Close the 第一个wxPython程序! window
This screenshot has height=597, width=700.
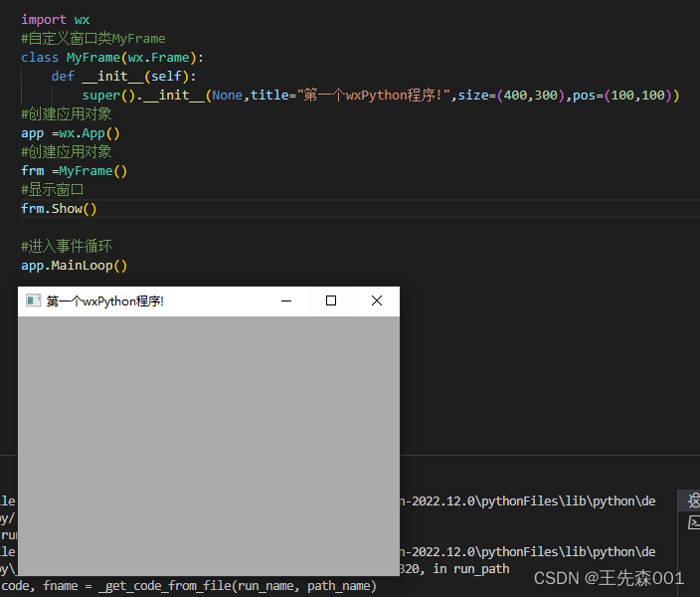pos(377,300)
